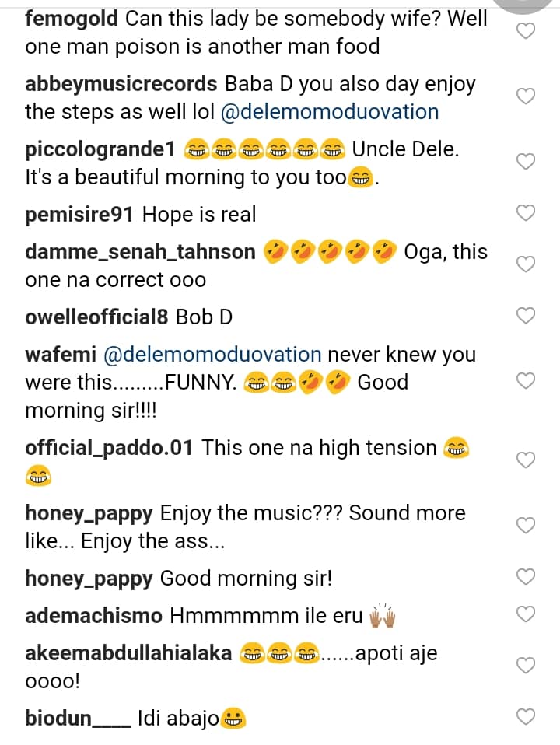Like piccologrande1's comment

pos(527,162)
